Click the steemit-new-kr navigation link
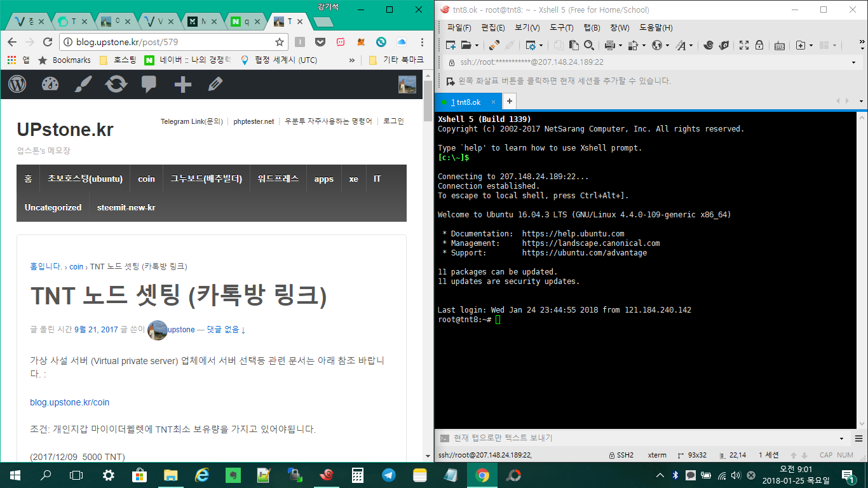This screenshot has height=488, width=868. (x=126, y=208)
